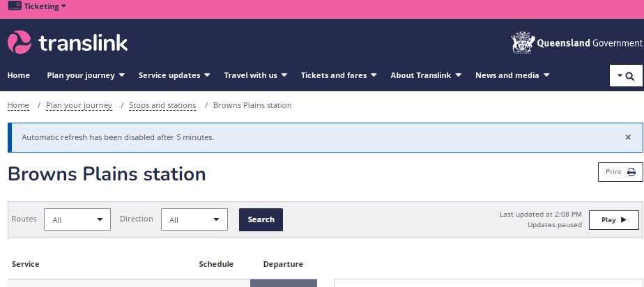The image size is (644, 287).
Task: Click the Stops and stations breadcrumb link
Action: [x=162, y=106]
